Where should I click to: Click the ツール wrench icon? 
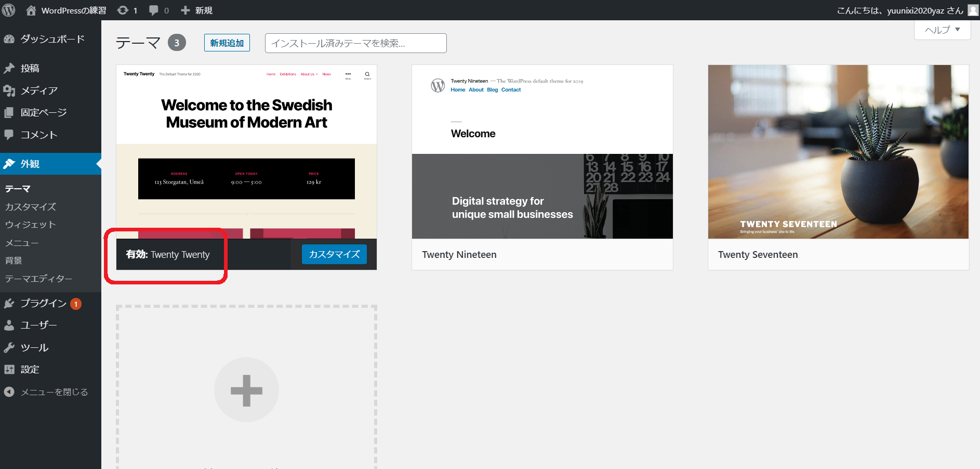[9, 347]
